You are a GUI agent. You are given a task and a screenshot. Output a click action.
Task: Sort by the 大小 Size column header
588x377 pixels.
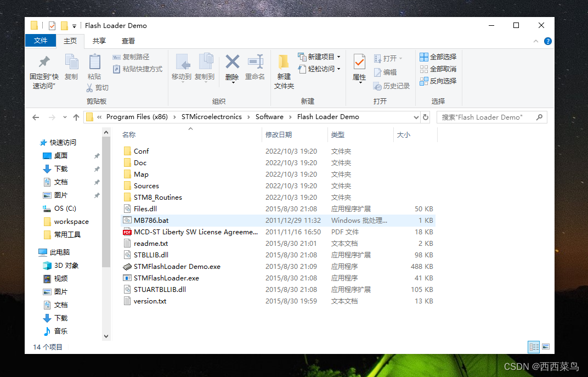tap(415, 134)
